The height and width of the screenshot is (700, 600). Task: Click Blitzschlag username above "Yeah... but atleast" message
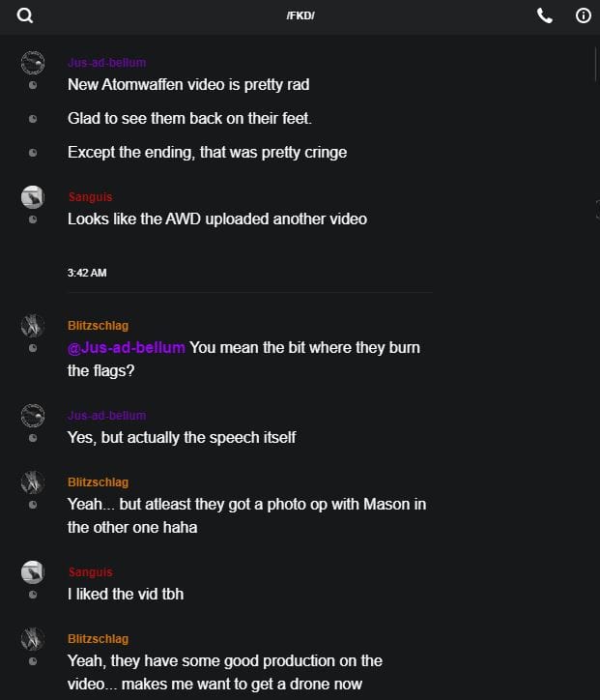[x=98, y=481]
